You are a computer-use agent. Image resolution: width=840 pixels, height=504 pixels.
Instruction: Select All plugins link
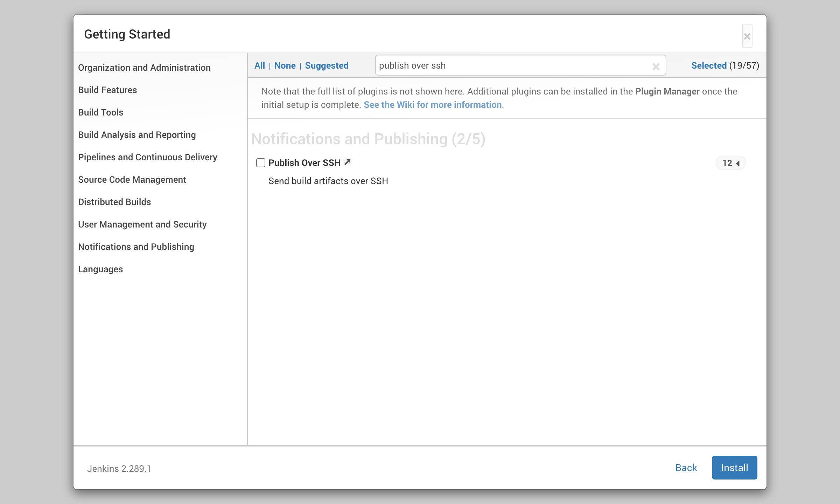[x=259, y=65]
